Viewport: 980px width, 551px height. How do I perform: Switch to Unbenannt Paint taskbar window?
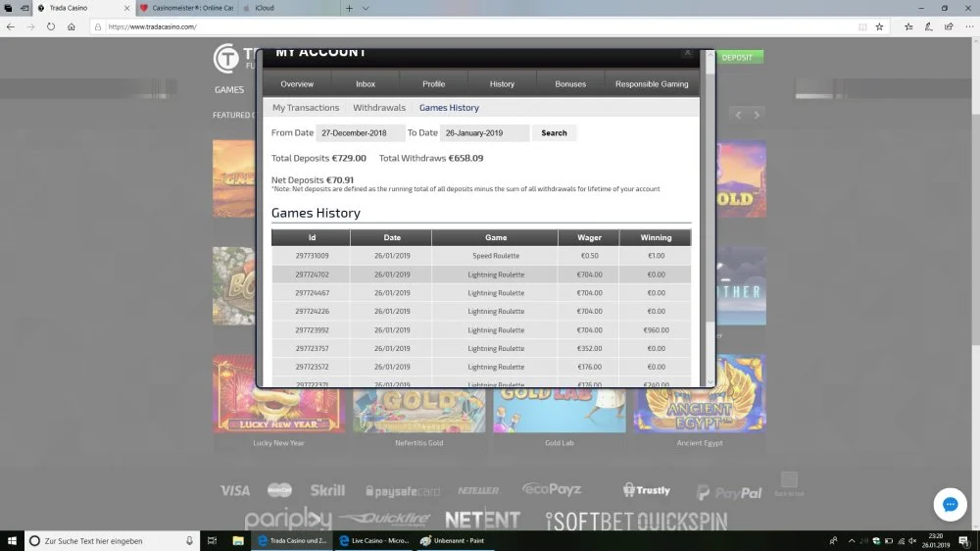click(455, 540)
